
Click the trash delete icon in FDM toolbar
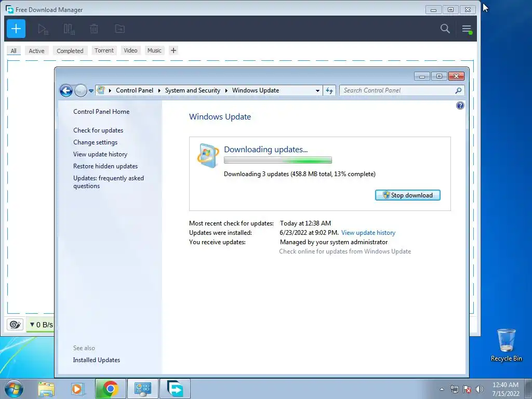[94, 29]
